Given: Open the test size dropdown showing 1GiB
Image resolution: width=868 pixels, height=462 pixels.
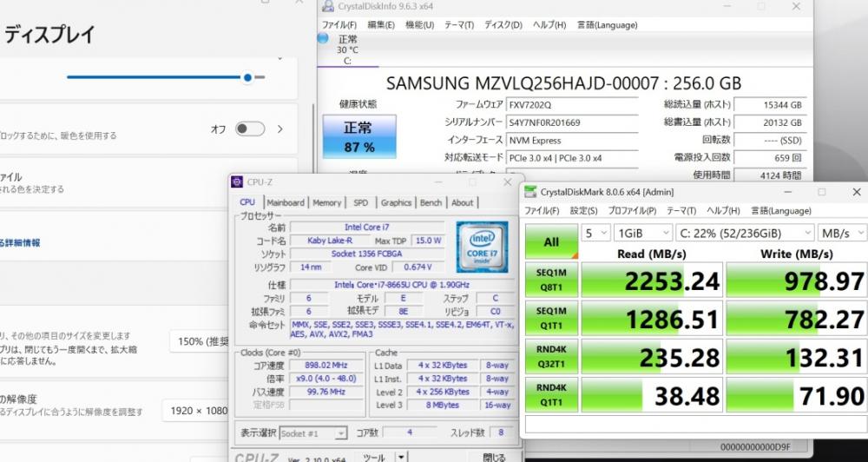Looking at the screenshot, I should 642,234.
